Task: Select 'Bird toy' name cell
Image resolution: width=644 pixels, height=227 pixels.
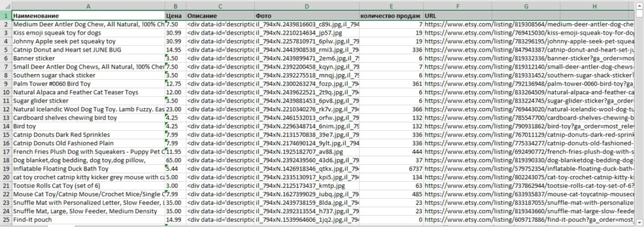Action: (x=88, y=126)
